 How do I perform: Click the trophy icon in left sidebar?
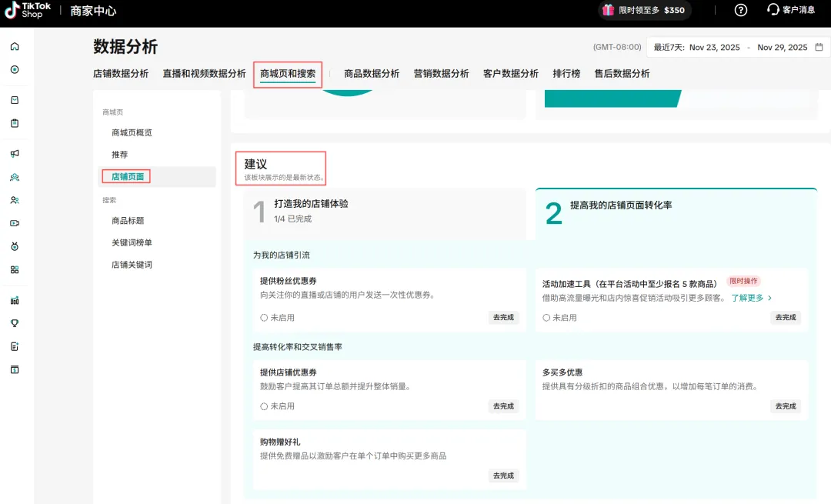[15, 323]
